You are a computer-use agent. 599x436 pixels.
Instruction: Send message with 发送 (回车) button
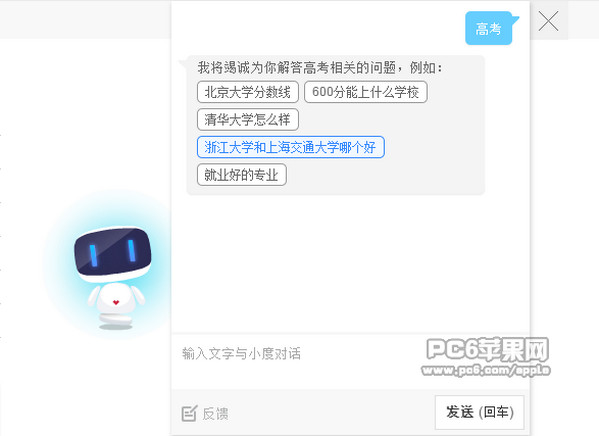tap(479, 412)
